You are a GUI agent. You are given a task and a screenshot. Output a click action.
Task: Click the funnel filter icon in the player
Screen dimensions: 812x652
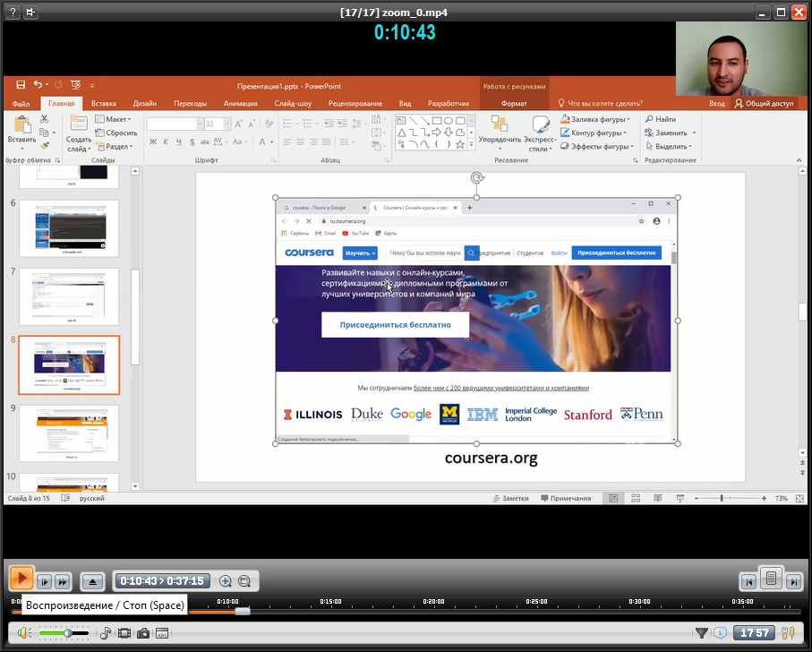pos(701,633)
